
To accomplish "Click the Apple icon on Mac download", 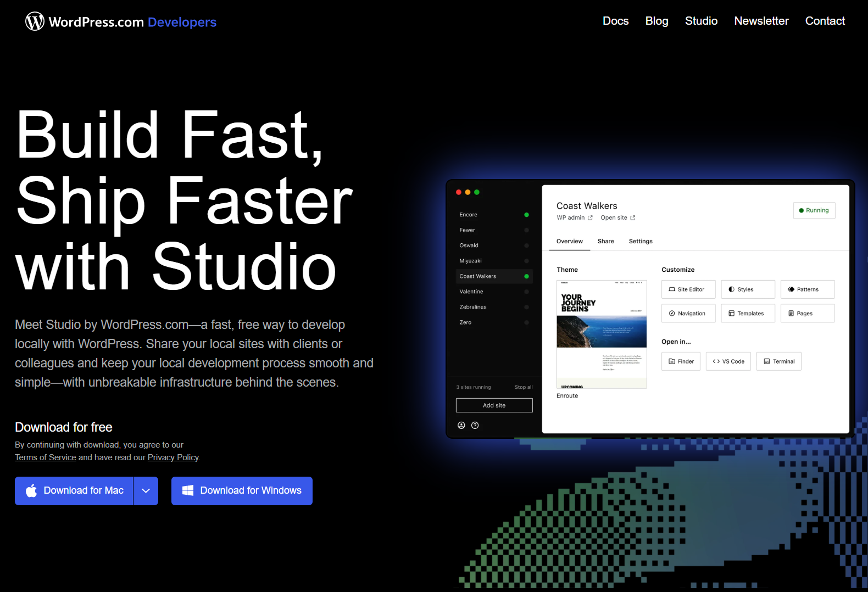I will [x=31, y=490].
